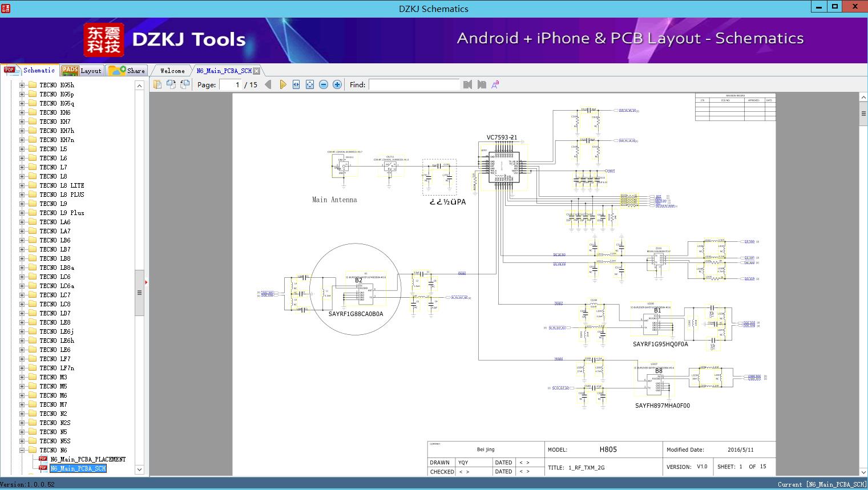Expand the TECNO M5 folder

click(x=22, y=386)
